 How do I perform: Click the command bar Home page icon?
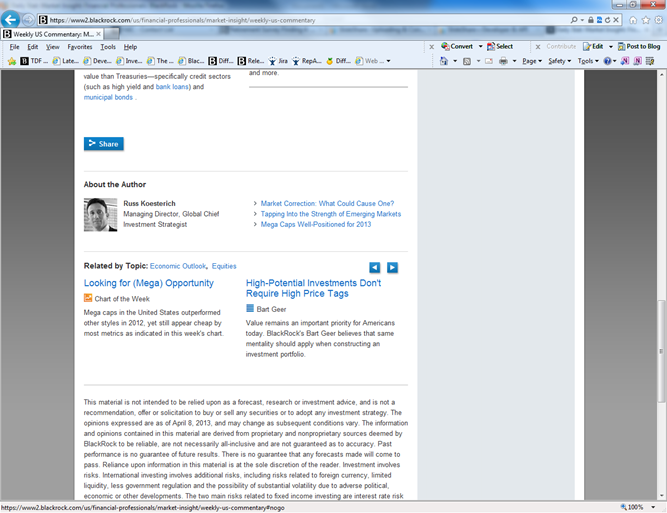[x=444, y=61]
